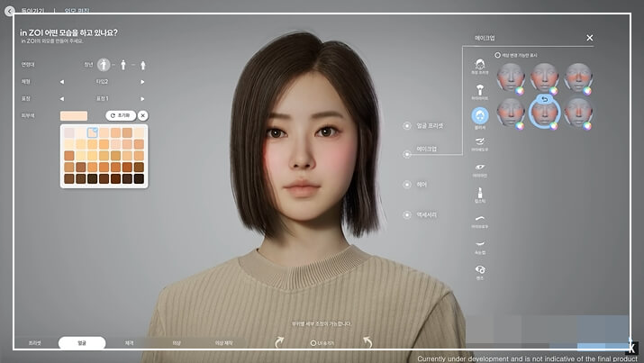The width and height of the screenshot is (644, 363).
Task: Close the 메이크업 makeup panel
Action: tap(590, 38)
